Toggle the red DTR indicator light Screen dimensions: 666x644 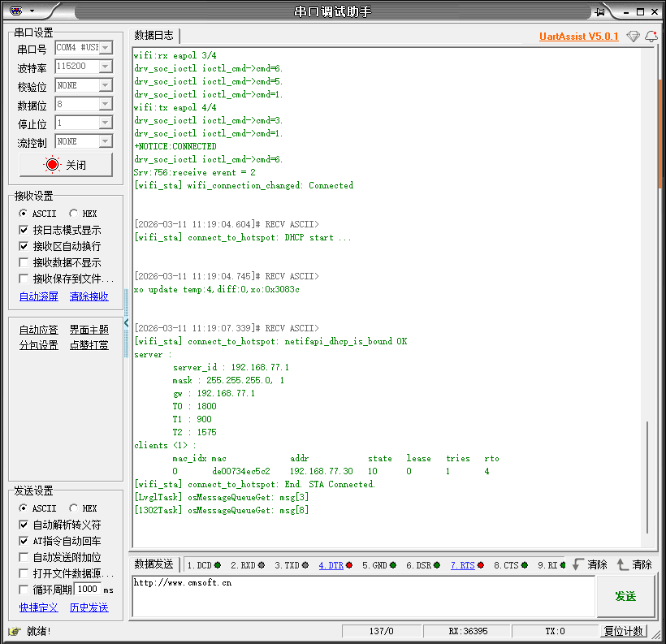pyautogui.click(x=349, y=565)
